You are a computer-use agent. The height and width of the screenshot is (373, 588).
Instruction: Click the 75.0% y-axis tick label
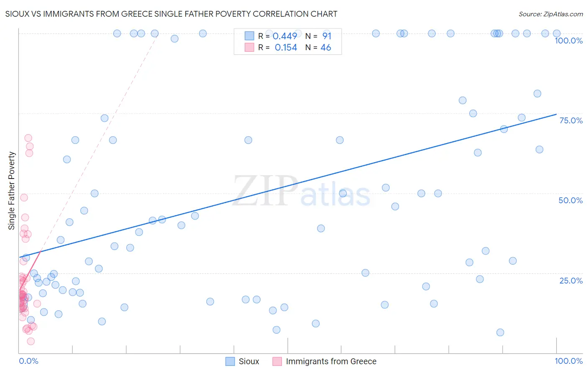(571, 120)
